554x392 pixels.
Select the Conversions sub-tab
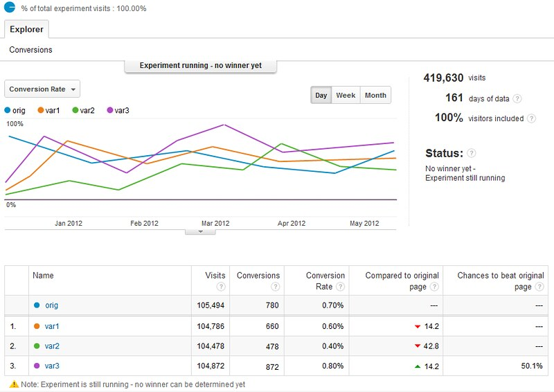pos(30,50)
